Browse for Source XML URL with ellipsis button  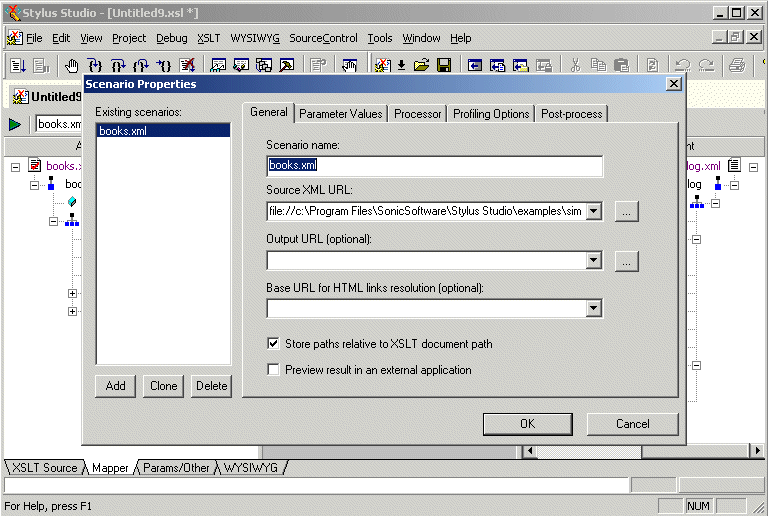point(626,211)
